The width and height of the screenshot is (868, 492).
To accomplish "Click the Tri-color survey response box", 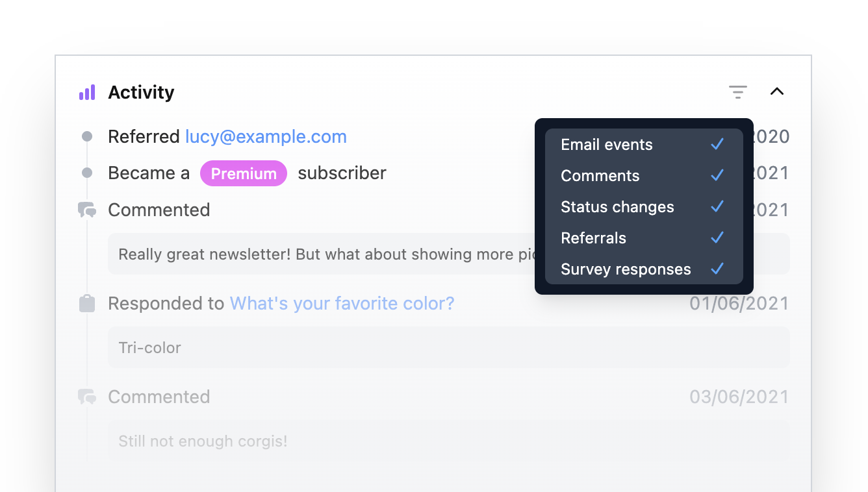I will [x=448, y=347].
